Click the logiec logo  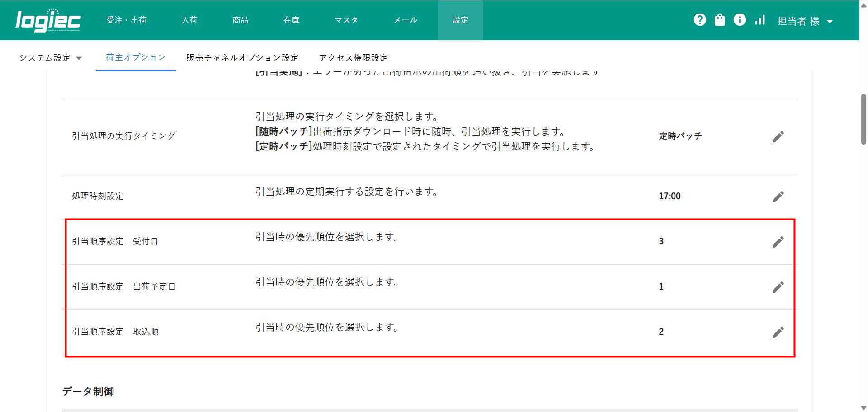(48, 20)
